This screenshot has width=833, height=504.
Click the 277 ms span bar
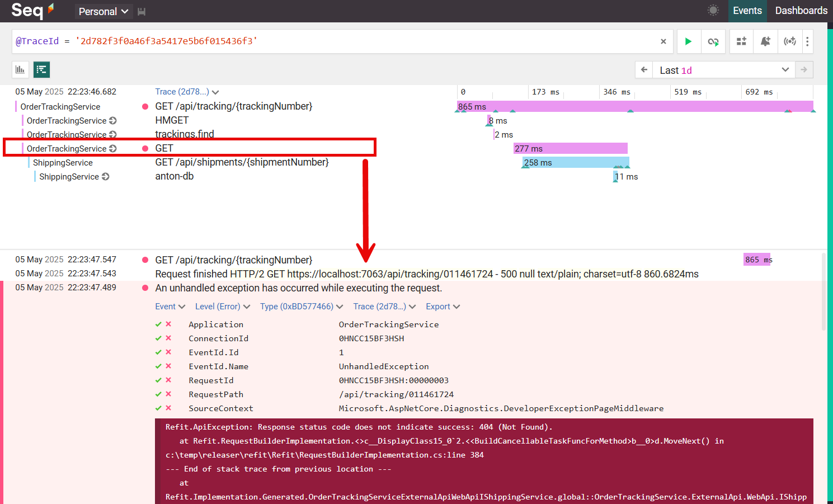tap(571, 148)
